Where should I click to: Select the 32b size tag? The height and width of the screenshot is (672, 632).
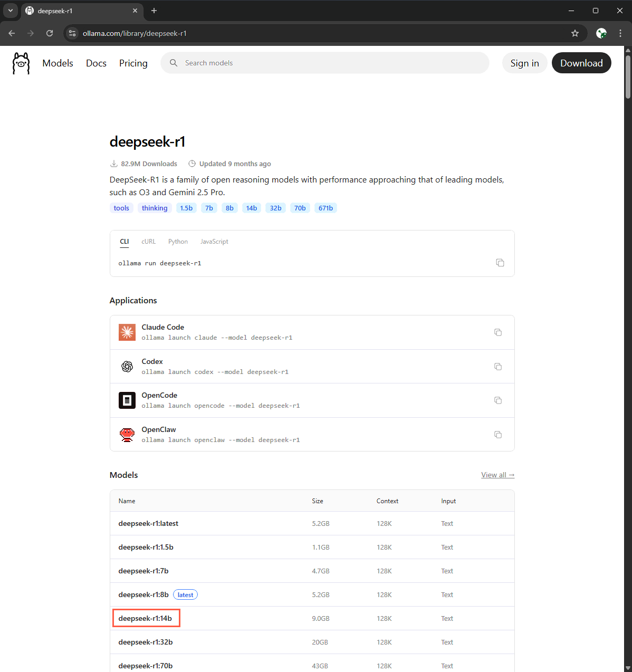(276, 208)
